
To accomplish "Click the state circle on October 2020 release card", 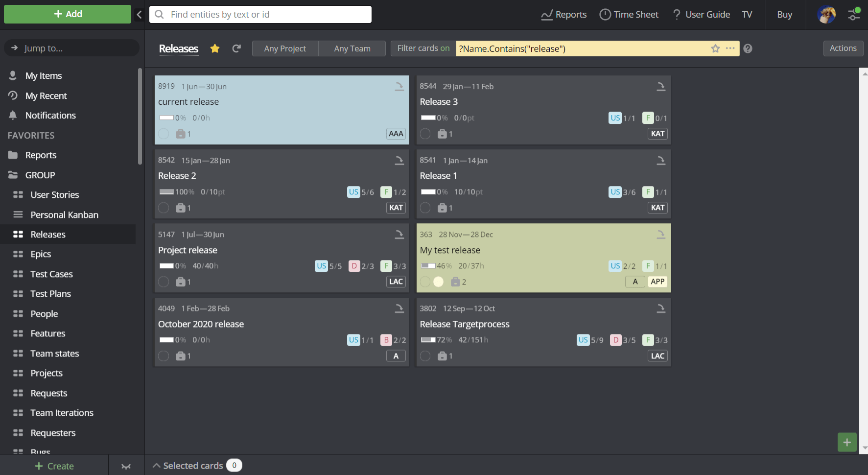I will point(164,356).
